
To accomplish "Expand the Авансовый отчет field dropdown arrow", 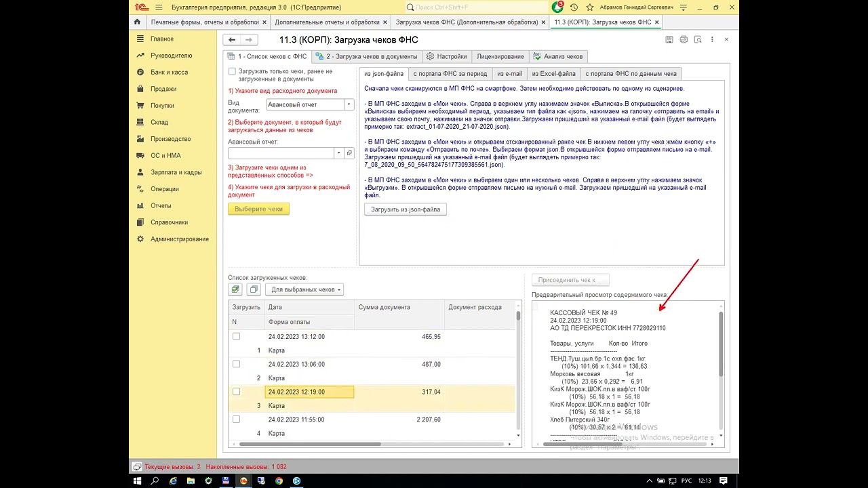I will 339,153.
